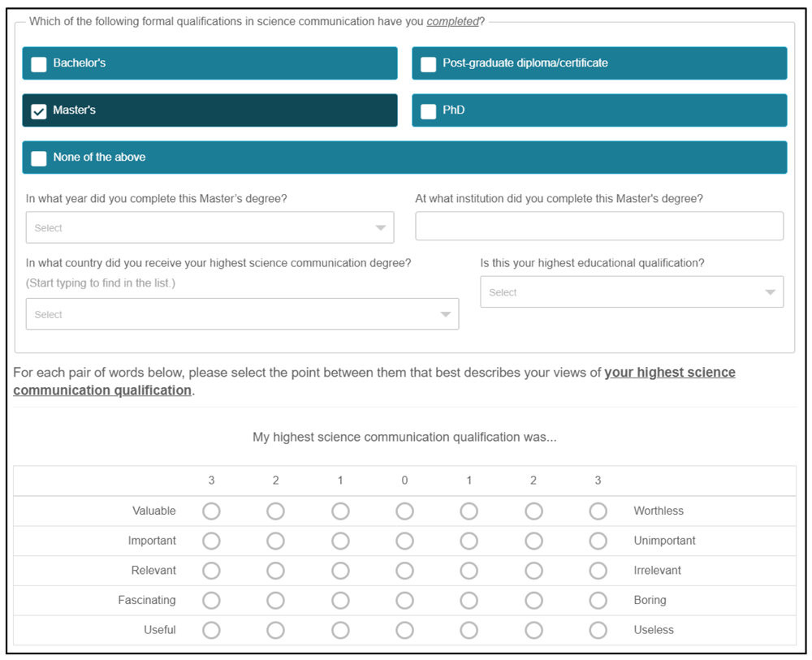
Task: Choose 0 in the Valuable–Worthless row
Action: pyautogui.click(x=404, y=511)
